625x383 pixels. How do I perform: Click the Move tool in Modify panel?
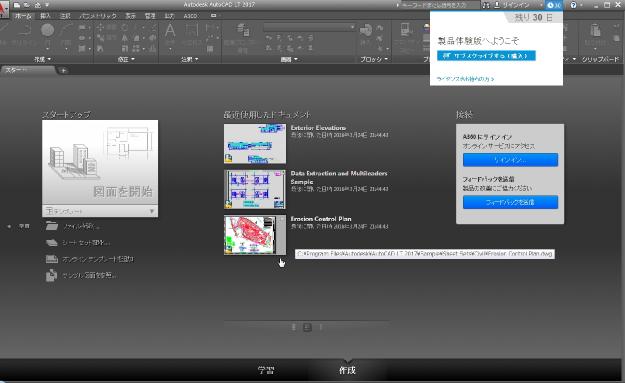[x=100, y=27]
